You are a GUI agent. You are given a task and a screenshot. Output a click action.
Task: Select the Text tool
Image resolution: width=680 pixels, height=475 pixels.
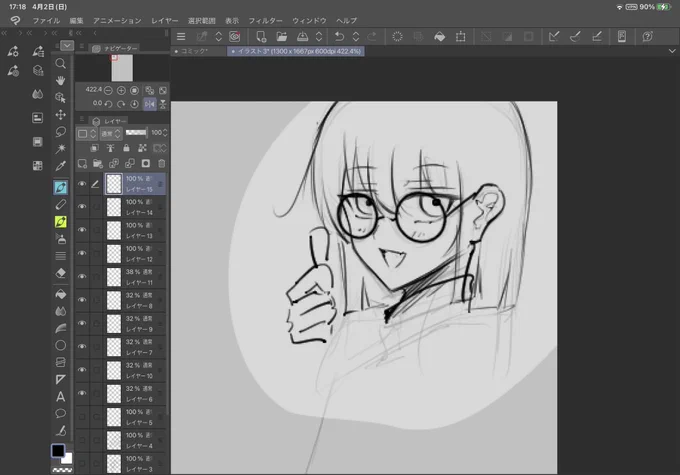coord(61,396)
